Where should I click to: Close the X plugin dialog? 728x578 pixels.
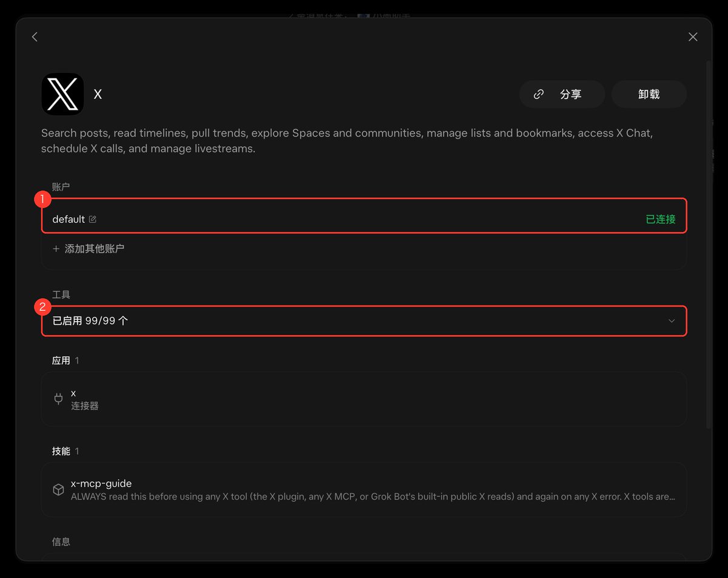(x=693, y=37)
